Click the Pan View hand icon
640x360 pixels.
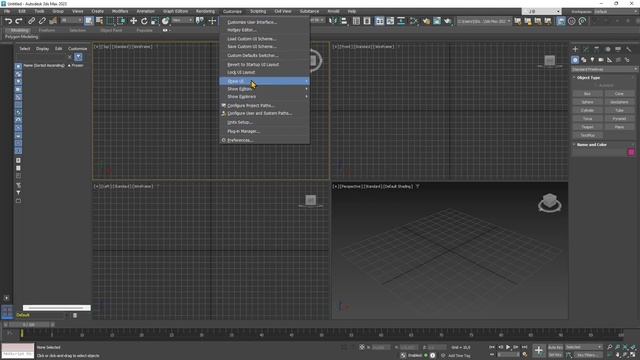tap(618, 355)
